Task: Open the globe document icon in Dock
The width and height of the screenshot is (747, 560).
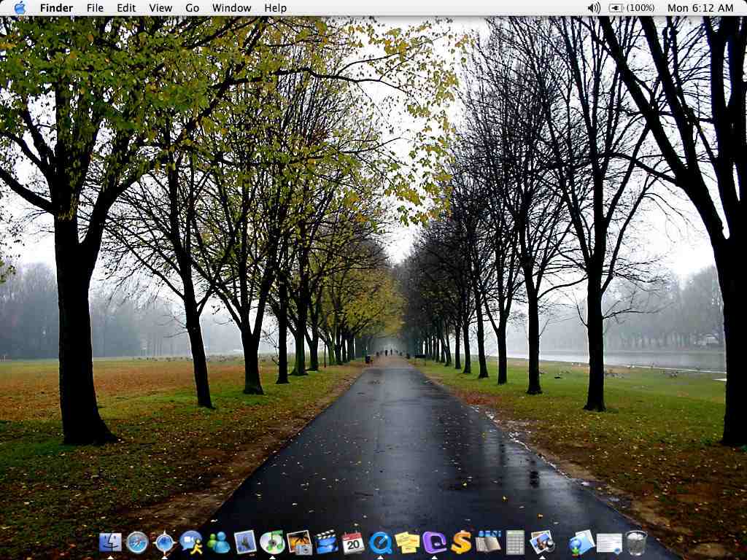Action: (x=581, y=542)
